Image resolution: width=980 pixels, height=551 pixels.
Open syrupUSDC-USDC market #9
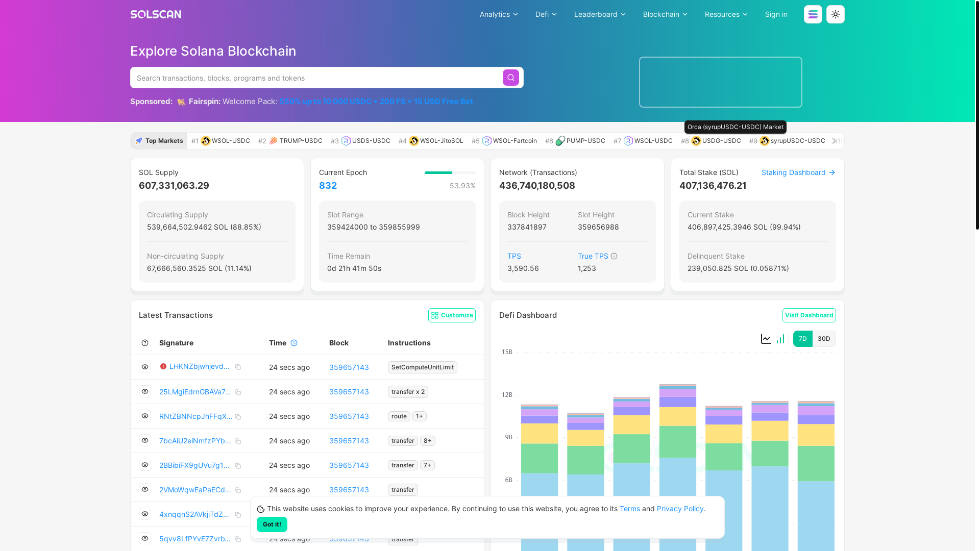pos(787,141)
